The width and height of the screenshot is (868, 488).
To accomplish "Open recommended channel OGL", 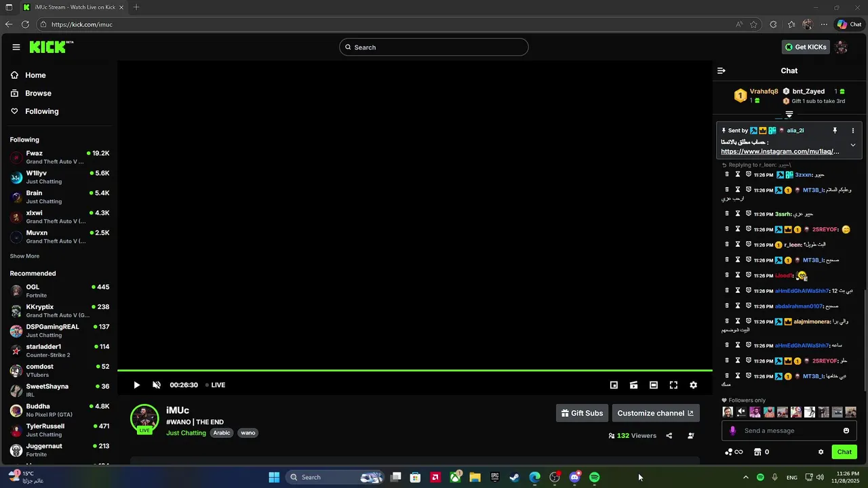I will (60, 291).
